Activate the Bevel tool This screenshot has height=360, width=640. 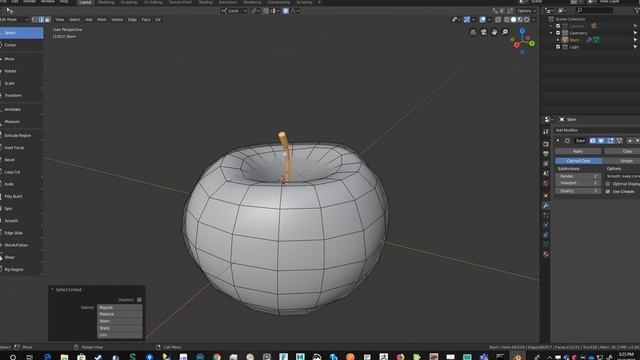21,160
